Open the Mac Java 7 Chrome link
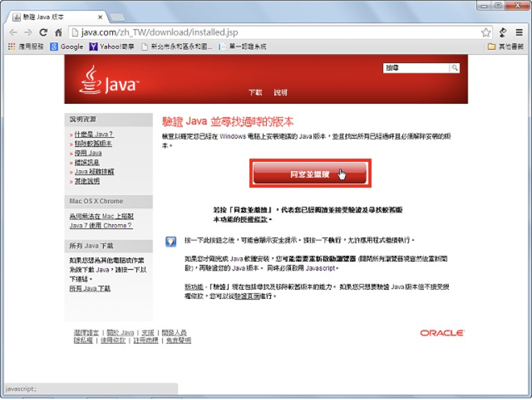The width and height of the screenshot is (532, 400). tap(101, 221)
